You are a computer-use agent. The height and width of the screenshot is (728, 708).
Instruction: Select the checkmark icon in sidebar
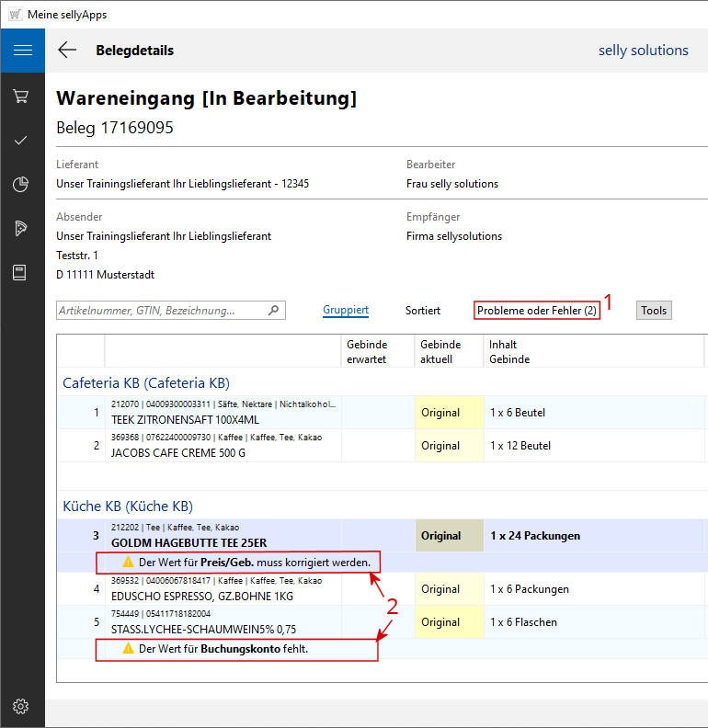pos(21,141)
